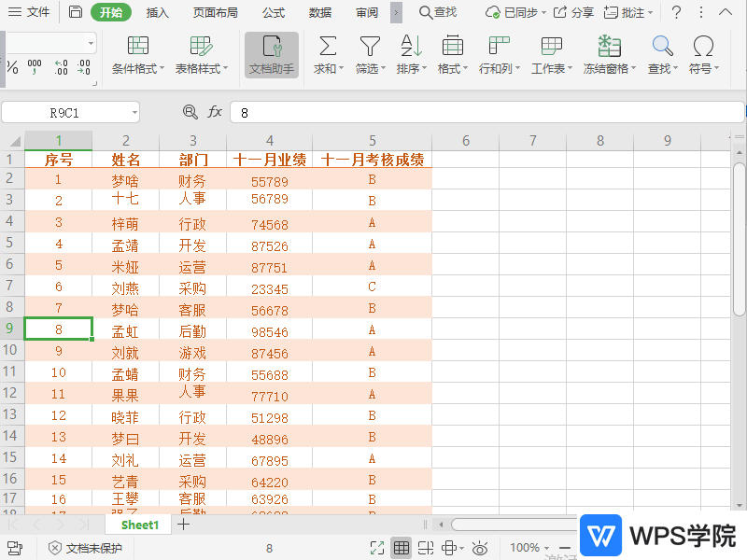Switch to the 数据 (Data) ribbon tab

tap(318, 12)
